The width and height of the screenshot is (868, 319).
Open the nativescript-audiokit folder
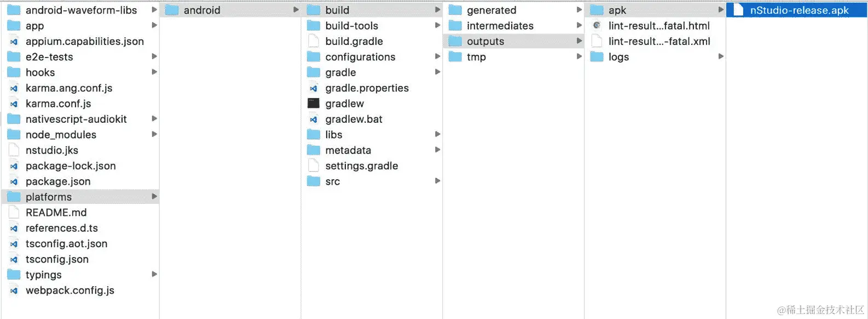(76, 119)
